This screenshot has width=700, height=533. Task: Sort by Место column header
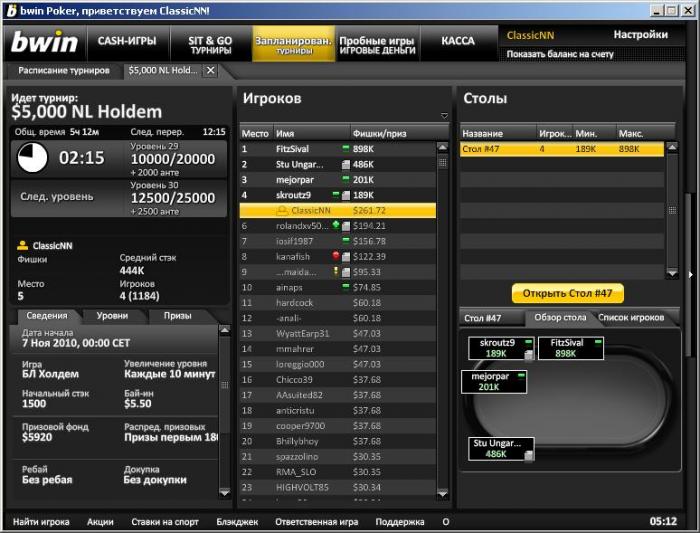click(255, 133)
